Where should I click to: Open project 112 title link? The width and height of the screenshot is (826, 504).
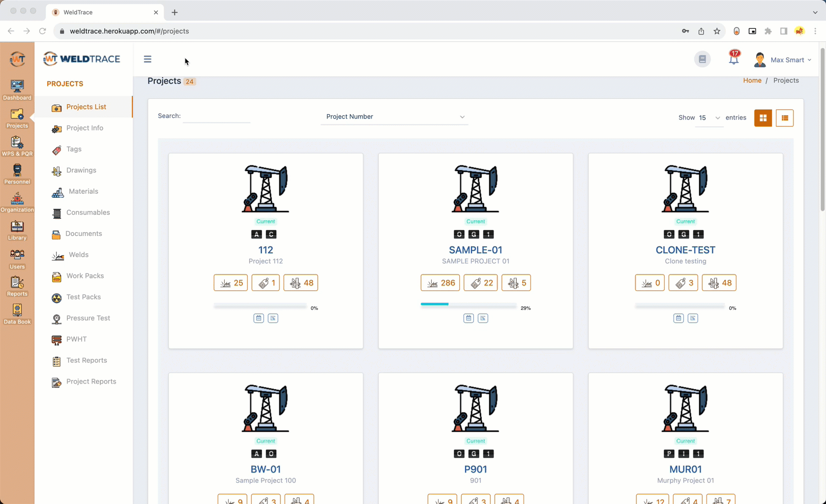[x=265, y=250]
